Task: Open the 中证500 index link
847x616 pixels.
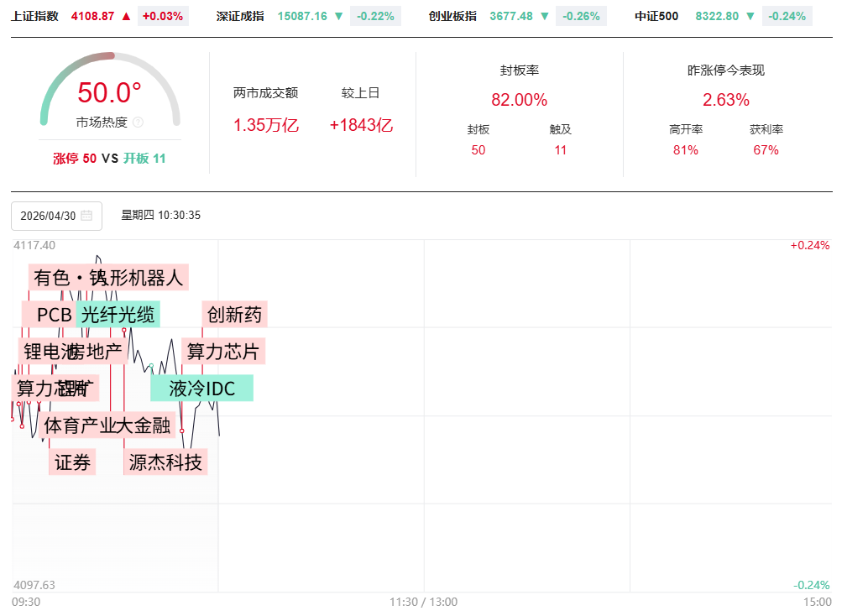Action: (657, 16)
